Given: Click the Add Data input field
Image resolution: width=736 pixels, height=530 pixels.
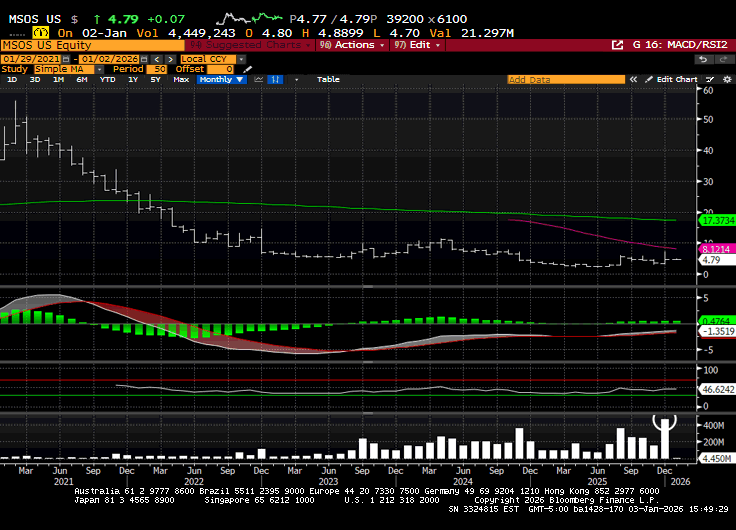Looking at the screenshot, I should click(566, 79).
